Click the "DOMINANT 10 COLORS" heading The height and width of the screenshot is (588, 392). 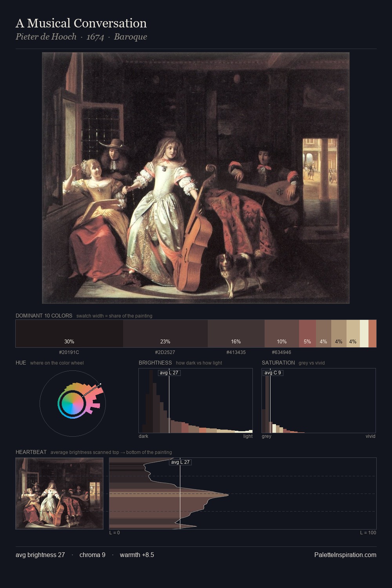44,316
